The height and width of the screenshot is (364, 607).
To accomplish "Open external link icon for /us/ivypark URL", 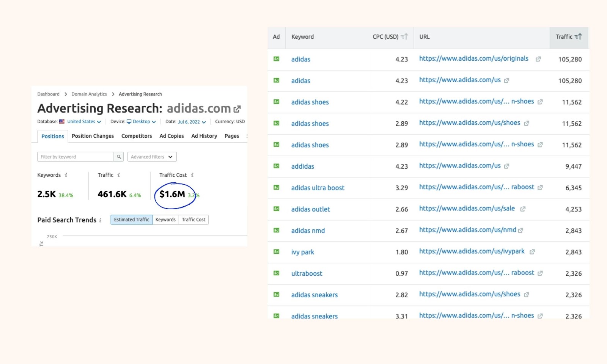I will 532,252.
